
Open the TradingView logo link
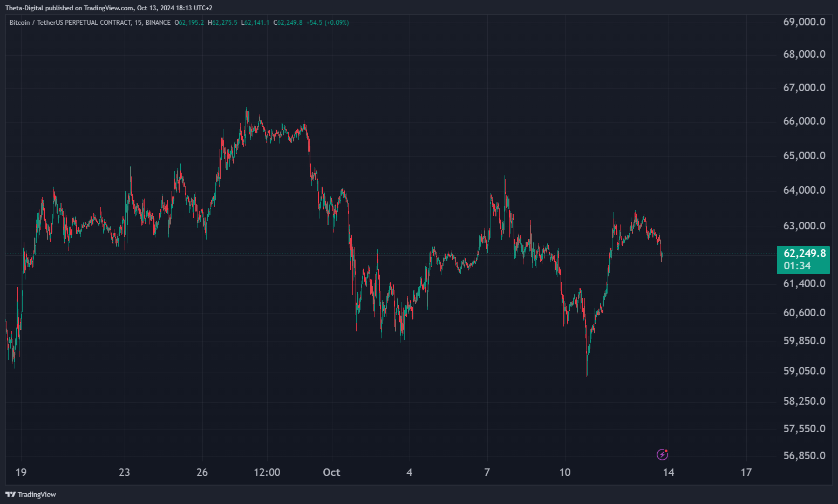[31, 494]
